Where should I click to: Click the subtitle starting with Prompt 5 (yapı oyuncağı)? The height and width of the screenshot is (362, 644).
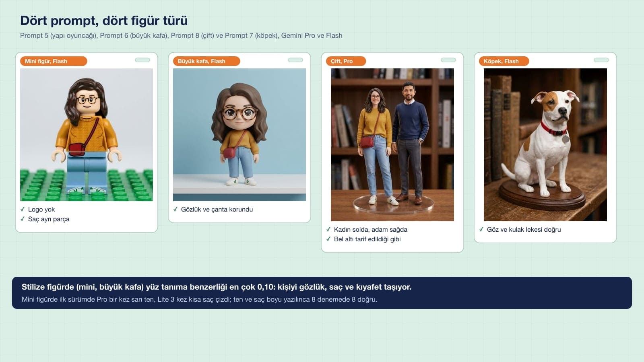point(181,35)
